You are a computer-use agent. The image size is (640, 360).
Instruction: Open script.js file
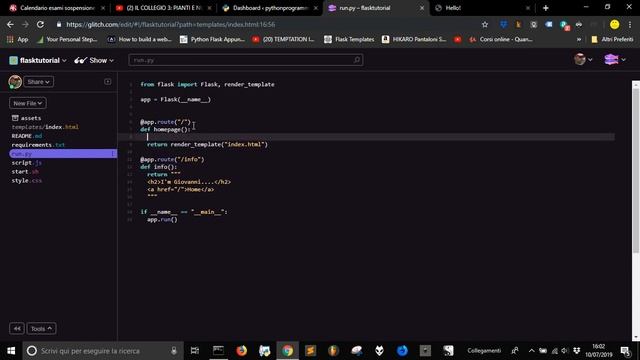pos(27,163)
